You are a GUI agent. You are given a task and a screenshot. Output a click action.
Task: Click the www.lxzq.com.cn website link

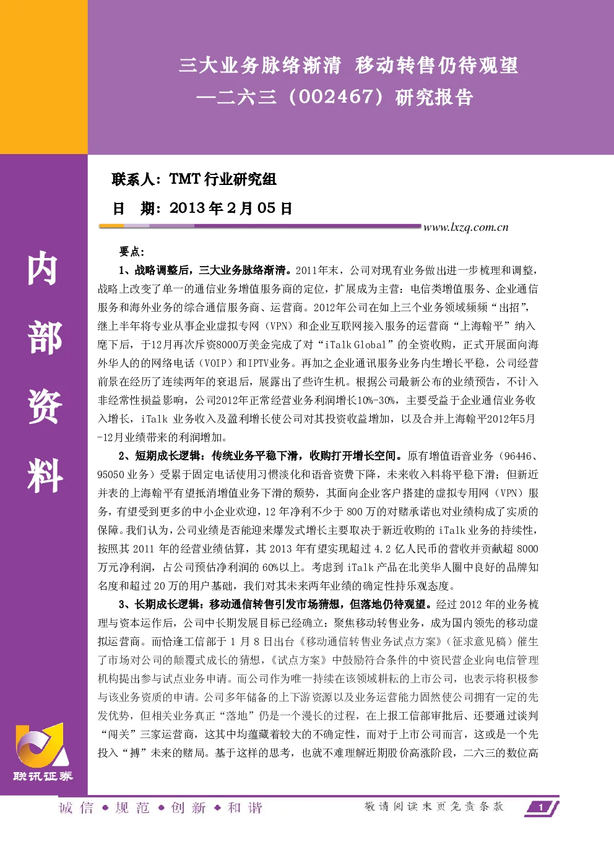(x=465, y=227)
